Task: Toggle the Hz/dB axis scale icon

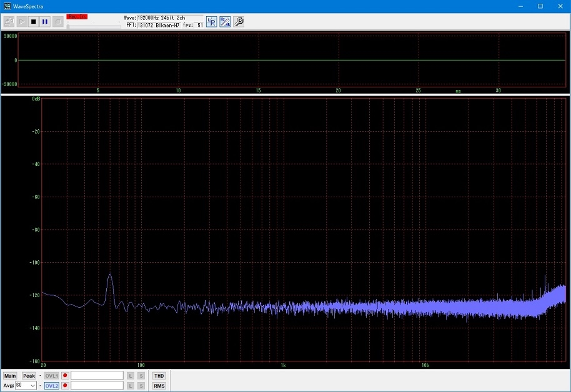Action: pyautogui.click(x=225, y=22)
